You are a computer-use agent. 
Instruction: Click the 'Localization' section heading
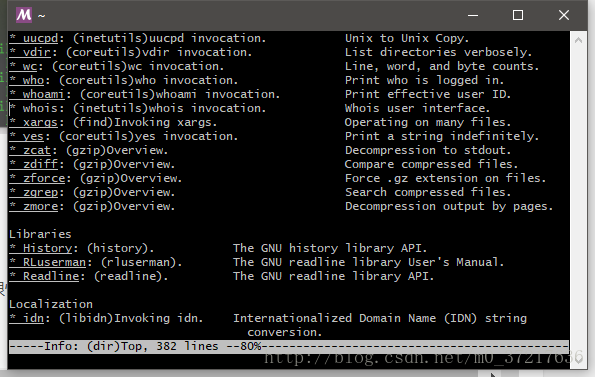[51, 304]
